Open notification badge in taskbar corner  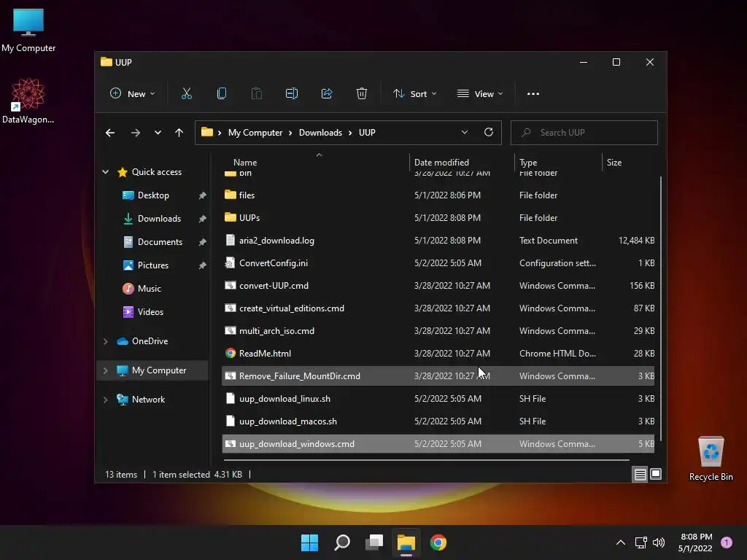click(x=727, y=542)
